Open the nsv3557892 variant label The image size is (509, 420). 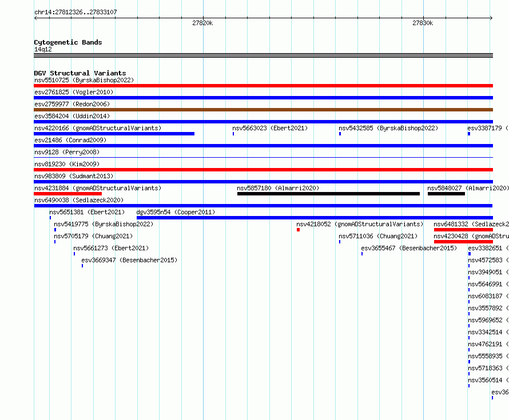click(488, 308)
